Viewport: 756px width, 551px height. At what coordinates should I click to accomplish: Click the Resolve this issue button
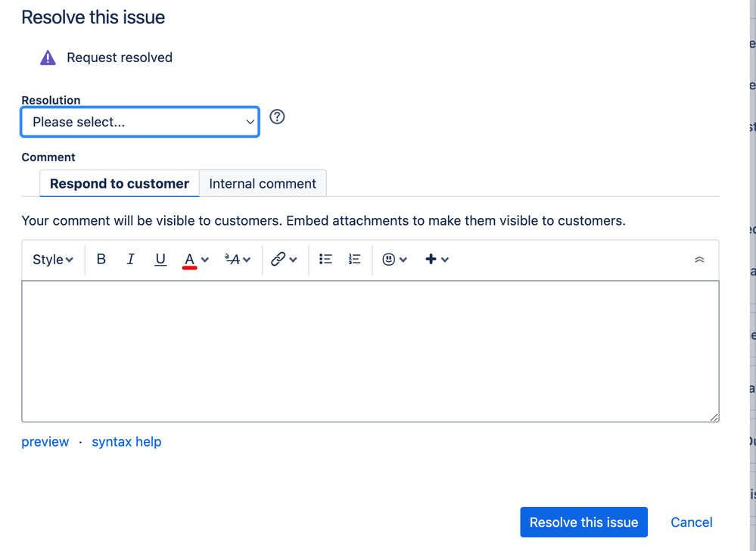coord(583,522)
